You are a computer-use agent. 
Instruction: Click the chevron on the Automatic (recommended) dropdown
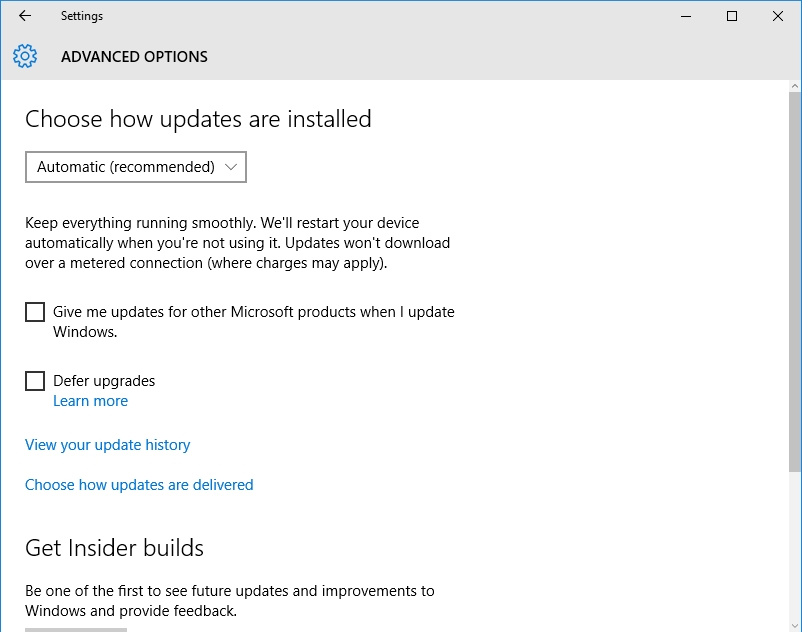click(x=231, y=167)
